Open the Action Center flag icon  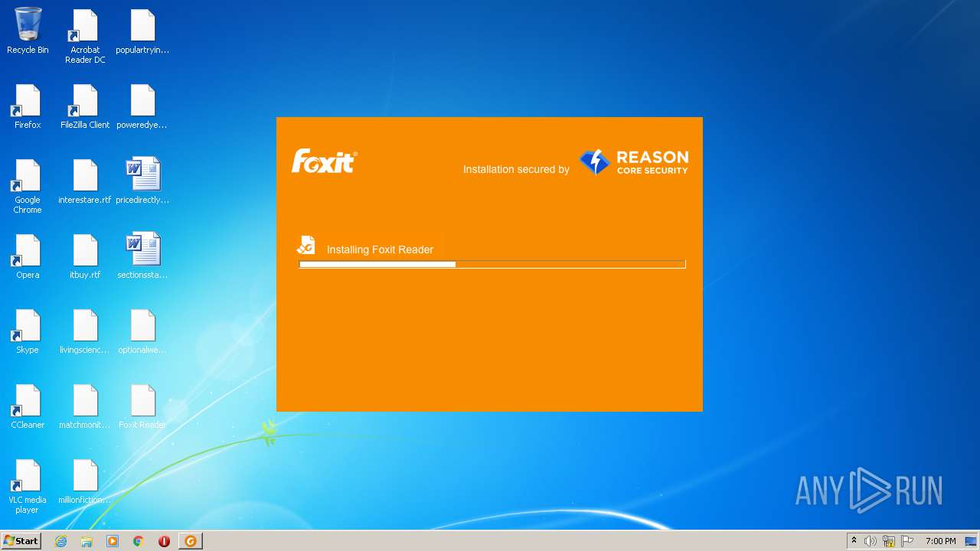(x=907, y=541)
